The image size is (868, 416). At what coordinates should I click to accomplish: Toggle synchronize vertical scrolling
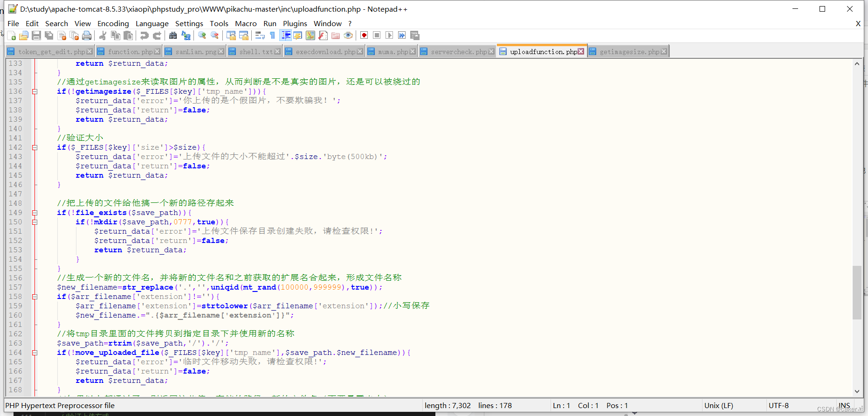pos(231,35)
